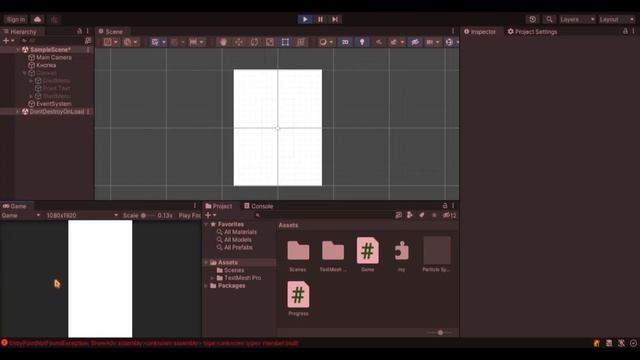The height and width of the screenshot is (360, 640).
Task: Open the Layout dropdown
Action: pyautogui.click(x=617, y=19)
